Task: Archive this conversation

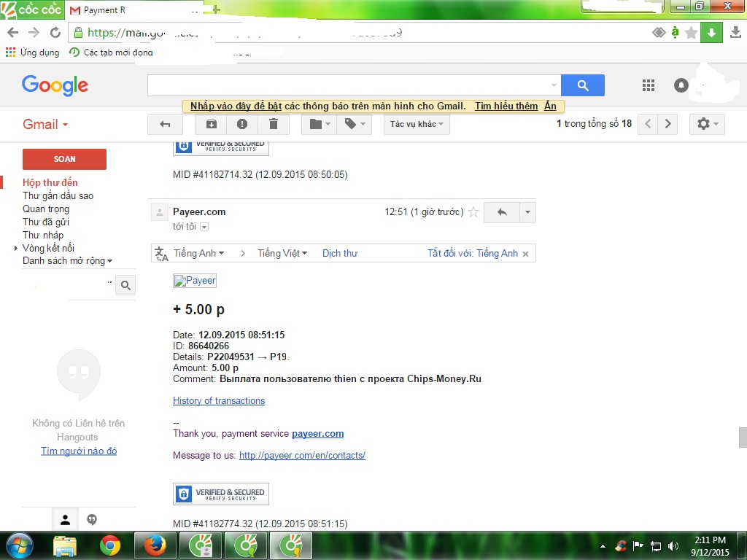Action: tap(211, 124)
